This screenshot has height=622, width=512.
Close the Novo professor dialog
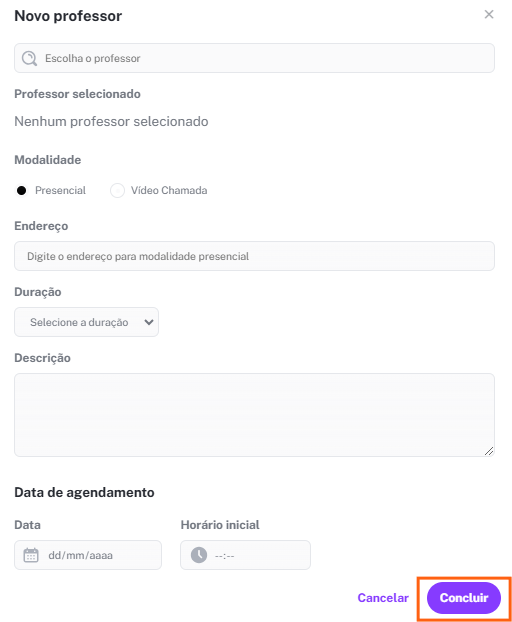click(x=489, y=15)
